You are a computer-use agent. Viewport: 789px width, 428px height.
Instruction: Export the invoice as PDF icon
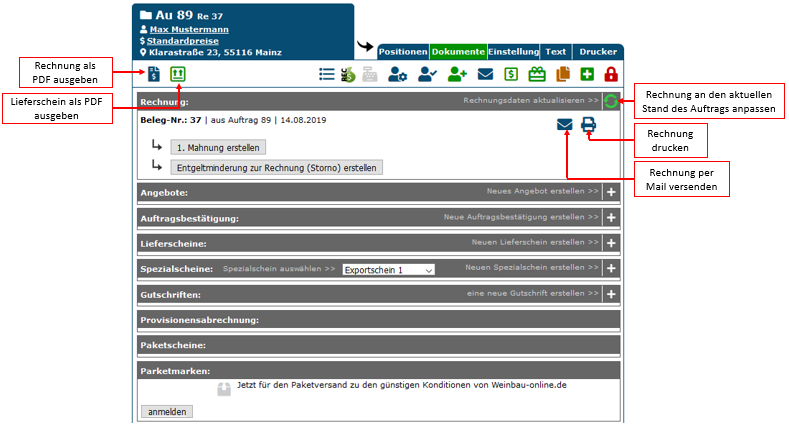click(153, 74)
